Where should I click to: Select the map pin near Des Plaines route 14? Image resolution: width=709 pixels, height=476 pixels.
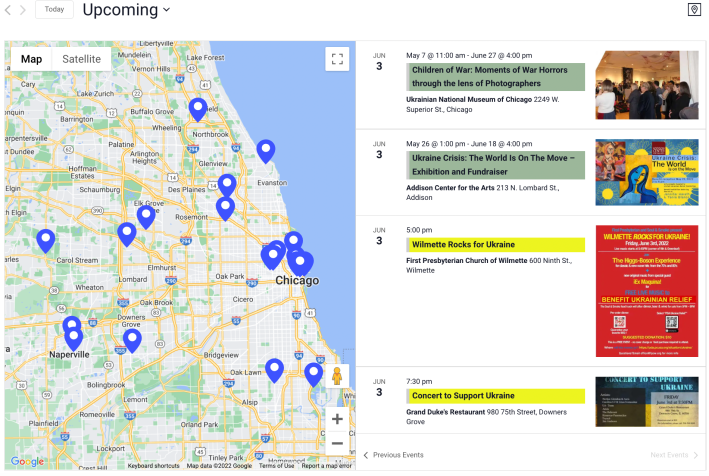[x=227, y=186]
